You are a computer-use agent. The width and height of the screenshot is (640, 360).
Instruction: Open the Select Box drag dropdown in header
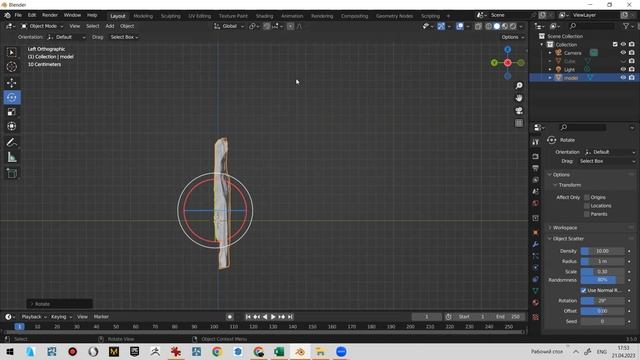[x=124, y=37]
